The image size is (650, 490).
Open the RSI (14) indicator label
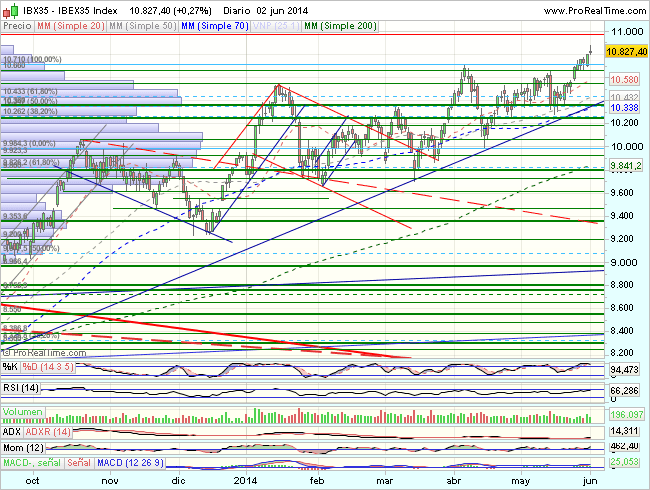[x=19, y=387]
